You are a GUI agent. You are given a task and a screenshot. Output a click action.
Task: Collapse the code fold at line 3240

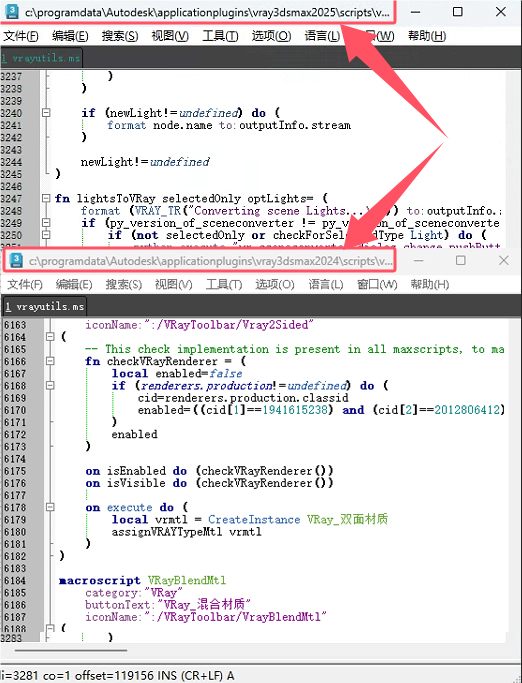[x=46, y=113]
